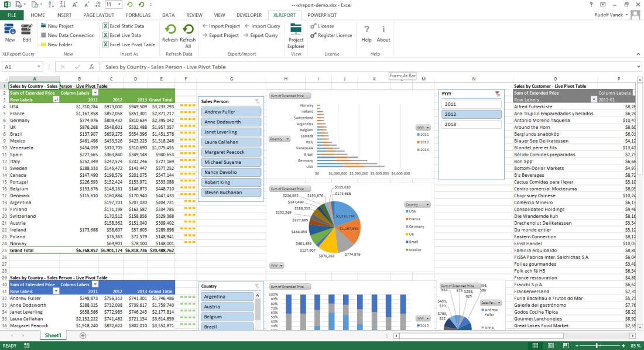Switch to Page Layout view in status bar
644x350 pixels.
pyautogui.click(x=551, y=346)
